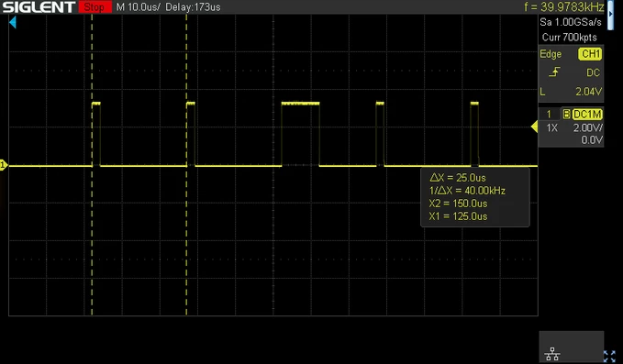Select the channel 1 number box
The width and height of the screenshot is (623, 364).
coord(549,115)
